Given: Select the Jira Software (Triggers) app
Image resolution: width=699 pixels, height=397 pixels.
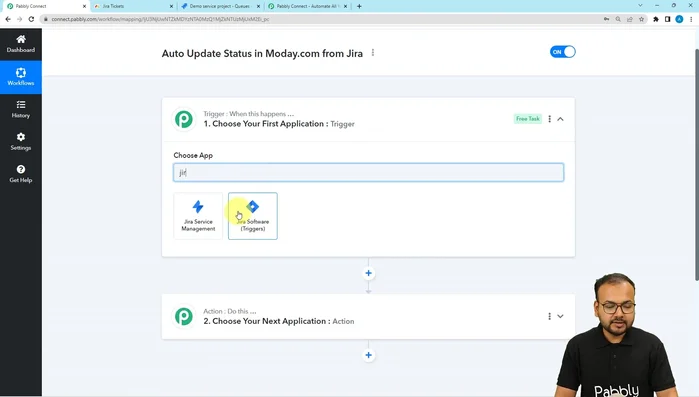Looking at the screenshot, I should pos(253,216).
